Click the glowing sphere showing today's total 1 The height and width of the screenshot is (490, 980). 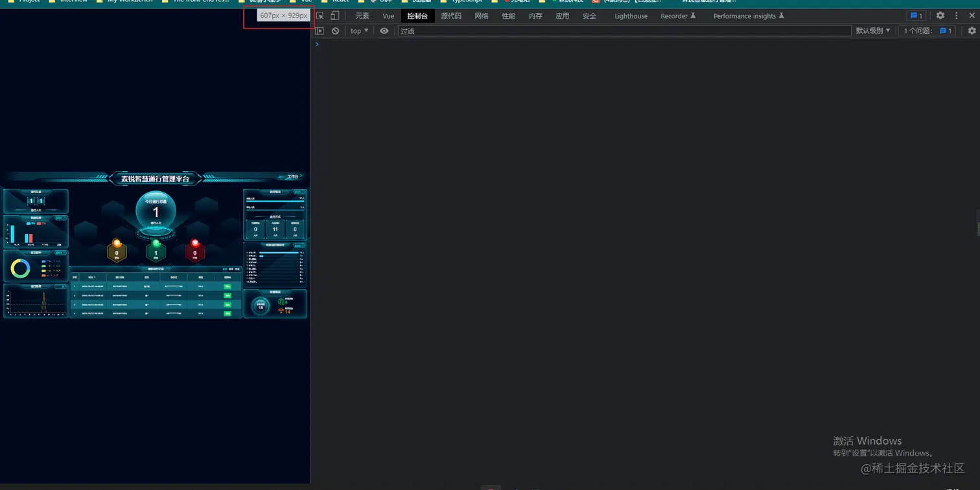[x=156, y=211]
